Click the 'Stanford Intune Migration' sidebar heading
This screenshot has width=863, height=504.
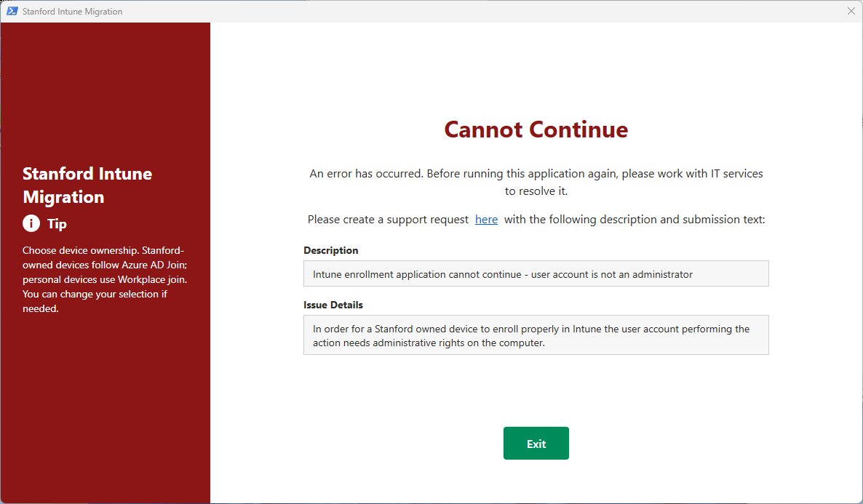pyautogui.click(x=87, y=185)
